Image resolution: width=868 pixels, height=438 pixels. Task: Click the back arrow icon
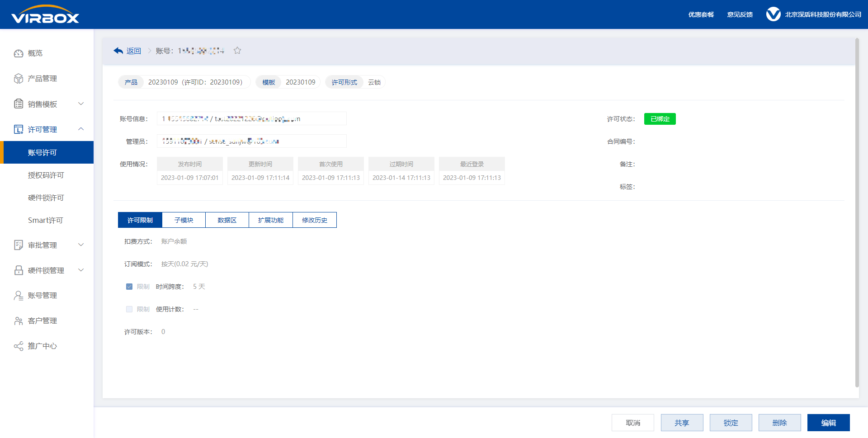pyautogui.click(x=118, y=51)
